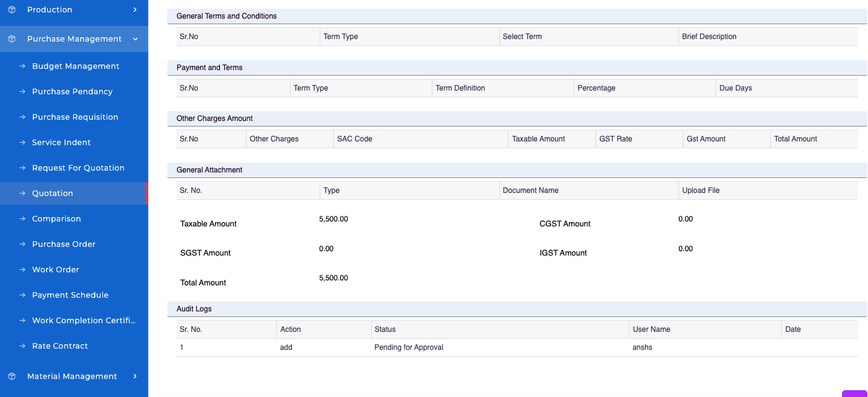Expand the Material Management chevron
Screen dimensions: 868x397
[135, 377]
